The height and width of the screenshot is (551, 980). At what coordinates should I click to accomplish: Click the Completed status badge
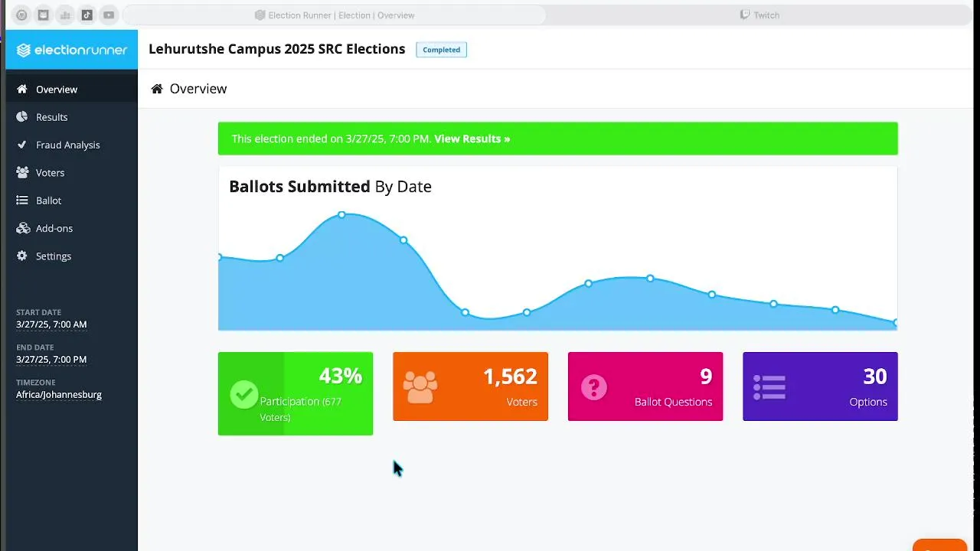(441, 50)
